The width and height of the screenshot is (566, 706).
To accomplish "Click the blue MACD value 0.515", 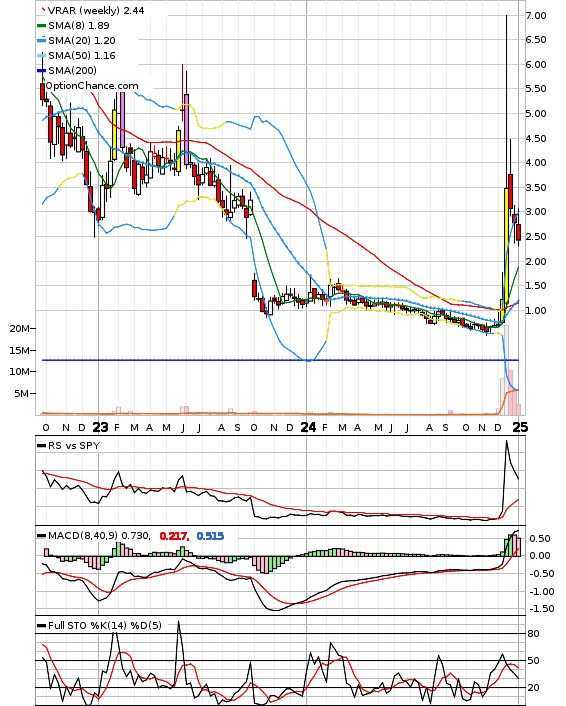I will (x=210, y=536).
